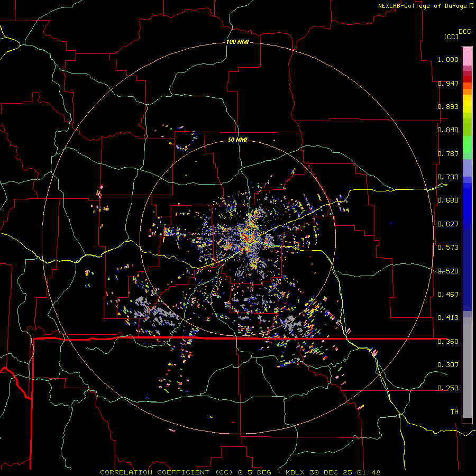Click the 0.947 color scale value
The image size is (476, 476).
(448, 83)
